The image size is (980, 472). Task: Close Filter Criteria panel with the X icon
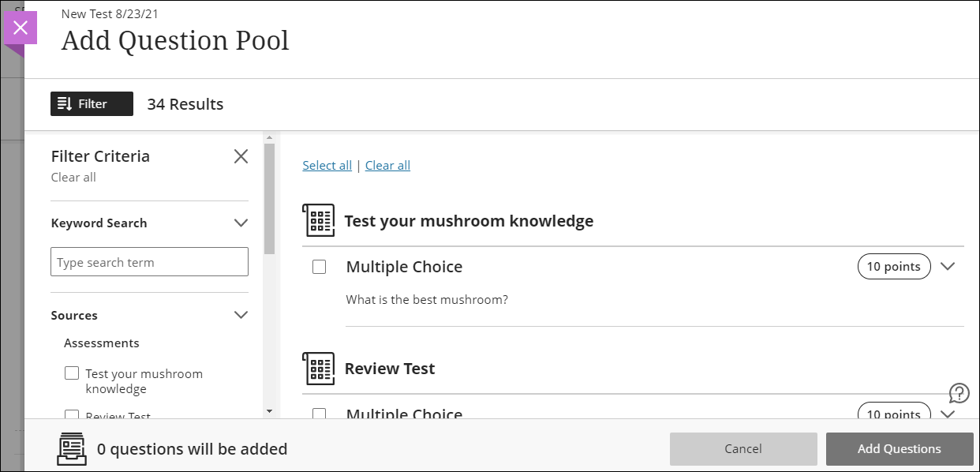[241, 156]
